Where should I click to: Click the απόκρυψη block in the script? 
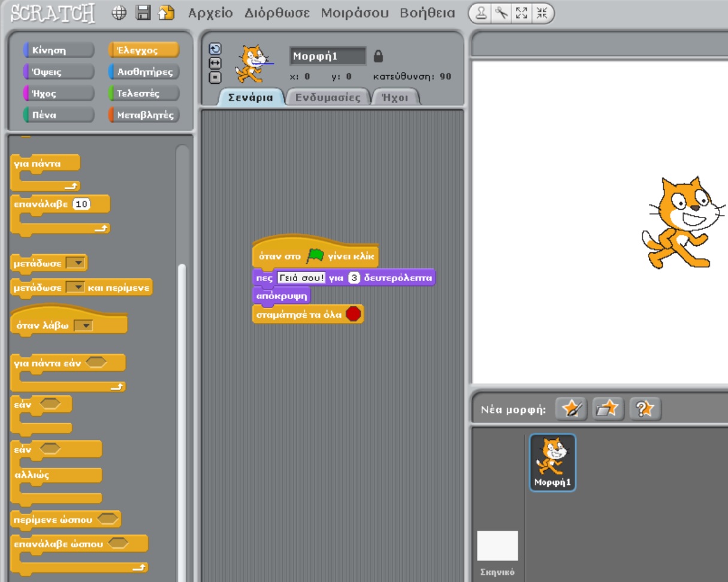pyautogui.click(x=282, y=296)
